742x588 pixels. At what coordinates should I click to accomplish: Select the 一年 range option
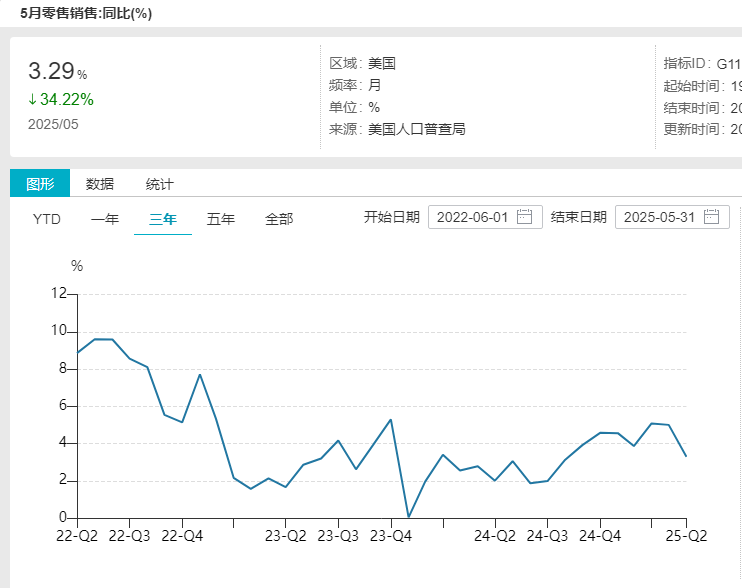[x=105, y=219]
